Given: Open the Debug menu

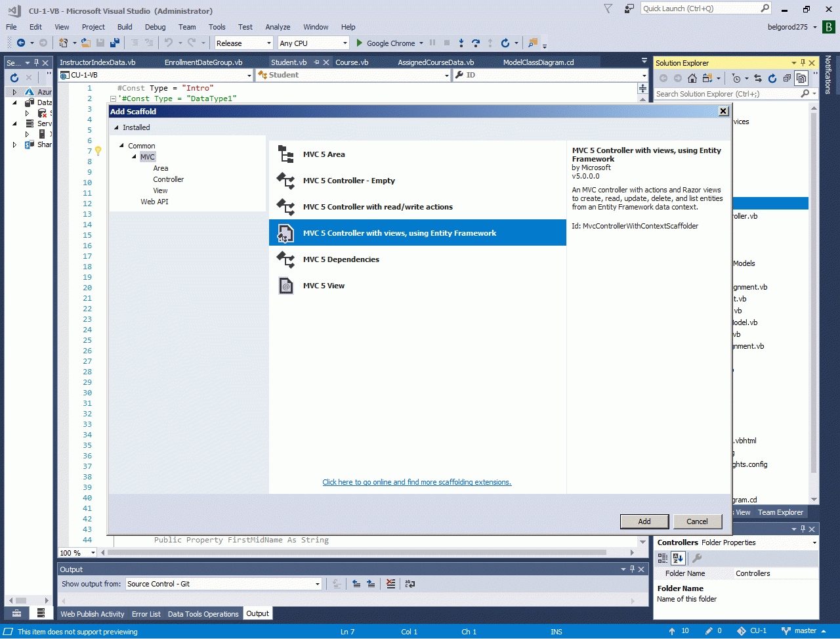Looking at the screenshot, I should pos(156,27).
